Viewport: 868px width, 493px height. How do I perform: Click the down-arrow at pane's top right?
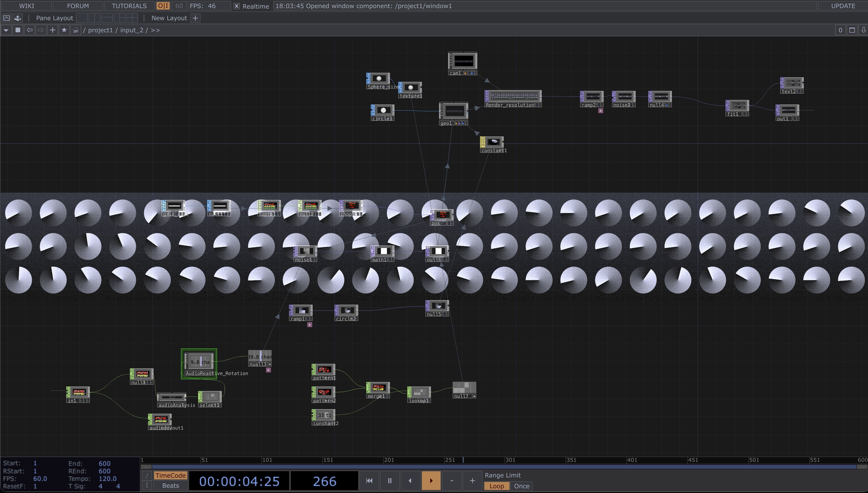pyautogui.click(x=863, y=30)
